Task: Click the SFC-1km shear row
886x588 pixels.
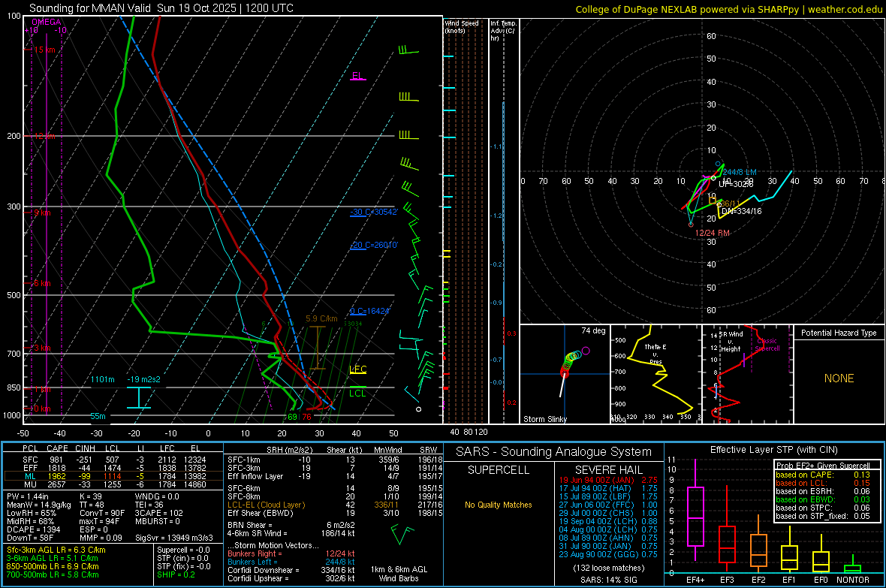Action: tap(335, 460)
